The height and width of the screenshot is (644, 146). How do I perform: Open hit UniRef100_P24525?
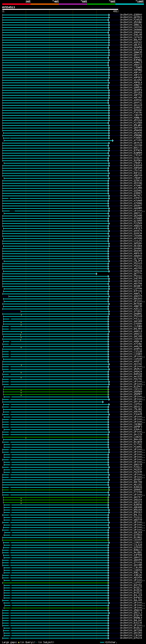click(131, 20)
